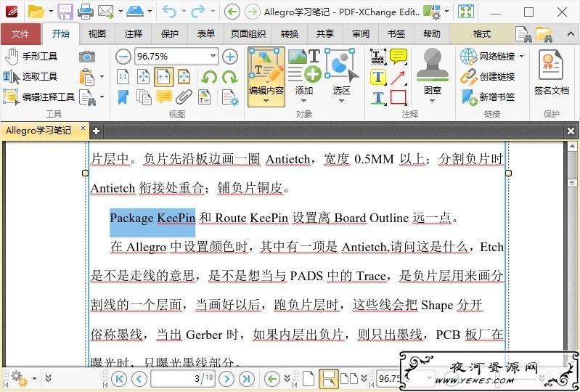Collapse the ribbon with the chevron
The width and height of the screenshot is (580, 392).
click(x=571, y=34)
